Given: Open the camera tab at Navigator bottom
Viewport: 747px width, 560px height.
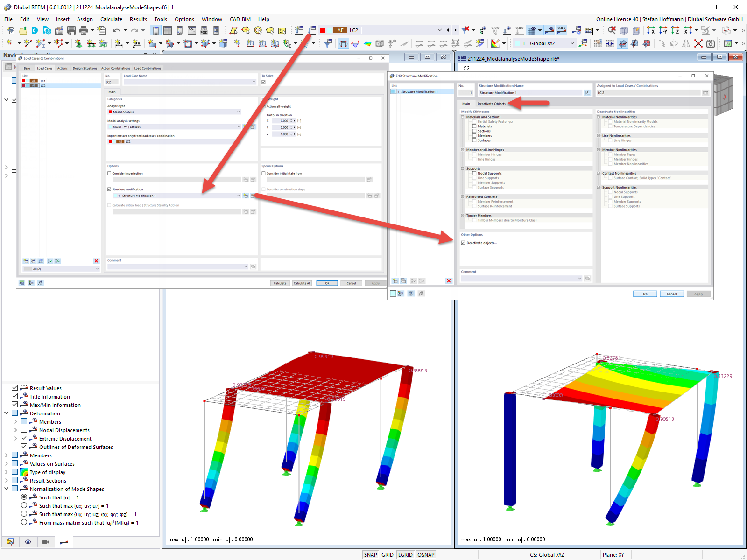Looking at the screenshot, I should pyautogui.click(x=46, y=542).
